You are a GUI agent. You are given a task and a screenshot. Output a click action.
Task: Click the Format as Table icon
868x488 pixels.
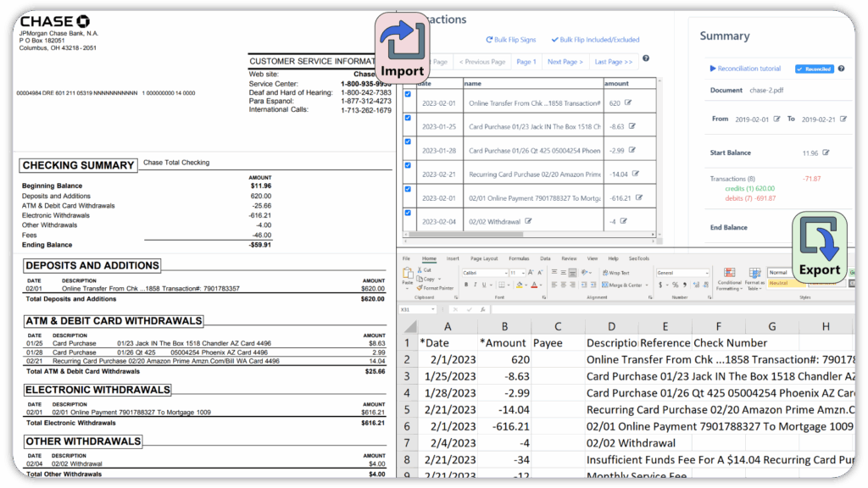[754, 273]
